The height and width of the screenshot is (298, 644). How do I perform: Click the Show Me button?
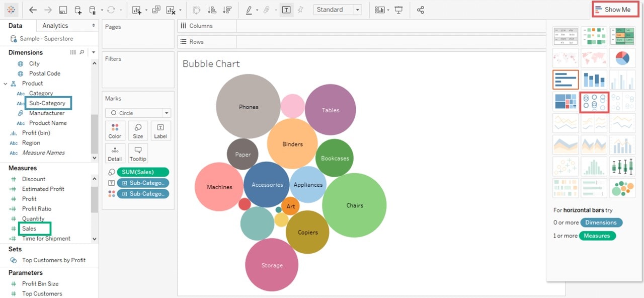pos(615,9)
